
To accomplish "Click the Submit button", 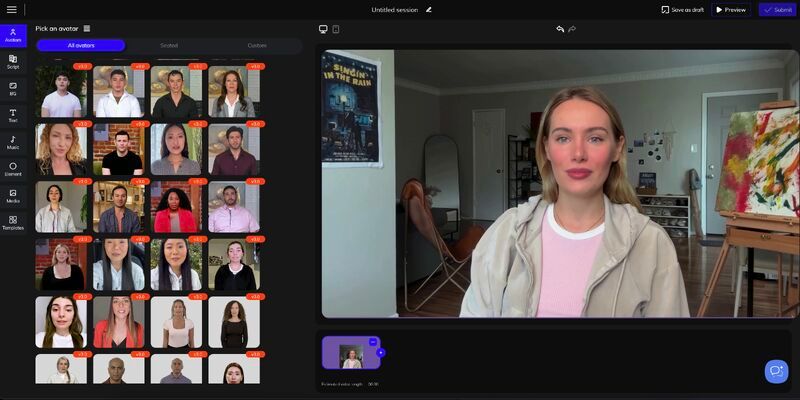I will (777, 9).
